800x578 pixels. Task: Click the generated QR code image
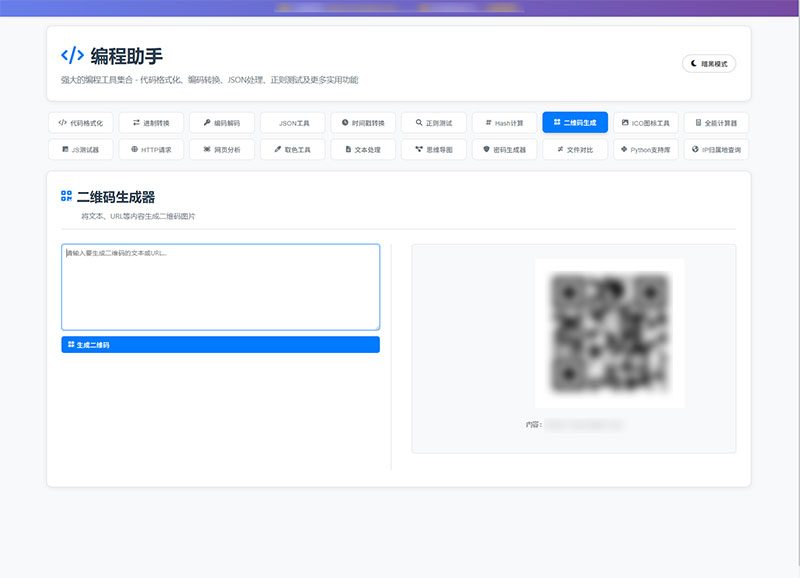[x=609, y=333]
